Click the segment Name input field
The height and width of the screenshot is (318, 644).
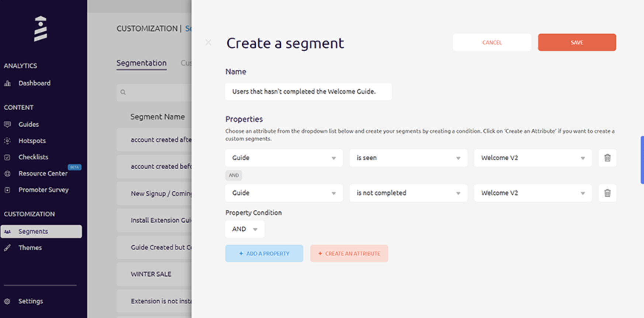(308, 91)
